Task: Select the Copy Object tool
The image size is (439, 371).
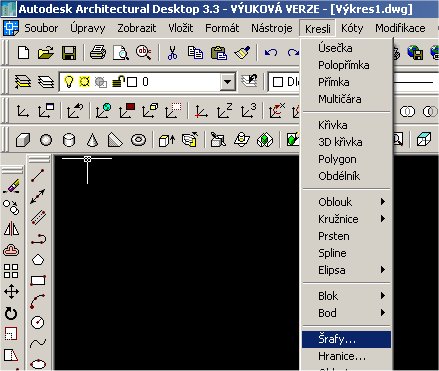Action: (11, 207)
